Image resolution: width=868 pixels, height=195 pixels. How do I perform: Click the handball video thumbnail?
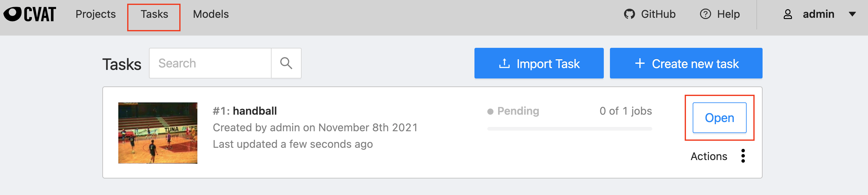click(x=158, y=133)
